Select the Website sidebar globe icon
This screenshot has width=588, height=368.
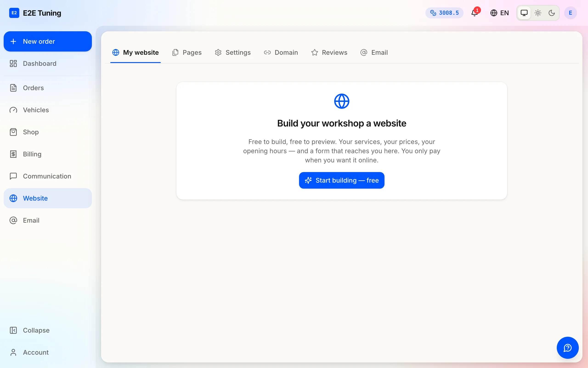[x=13, y=198]
